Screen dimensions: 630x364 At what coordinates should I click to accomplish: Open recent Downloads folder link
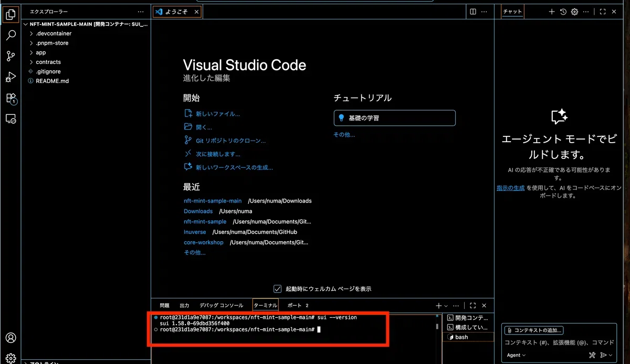198,211
